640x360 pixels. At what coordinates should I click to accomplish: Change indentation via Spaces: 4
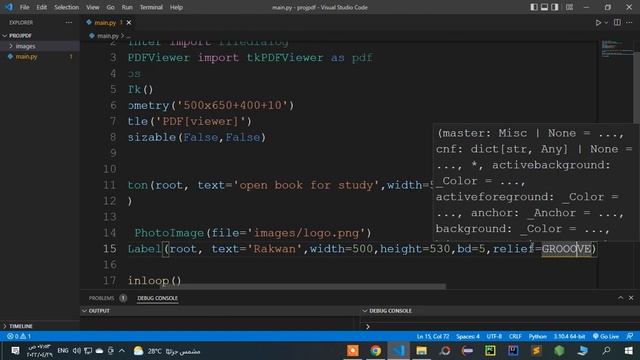tap(468, 336)
